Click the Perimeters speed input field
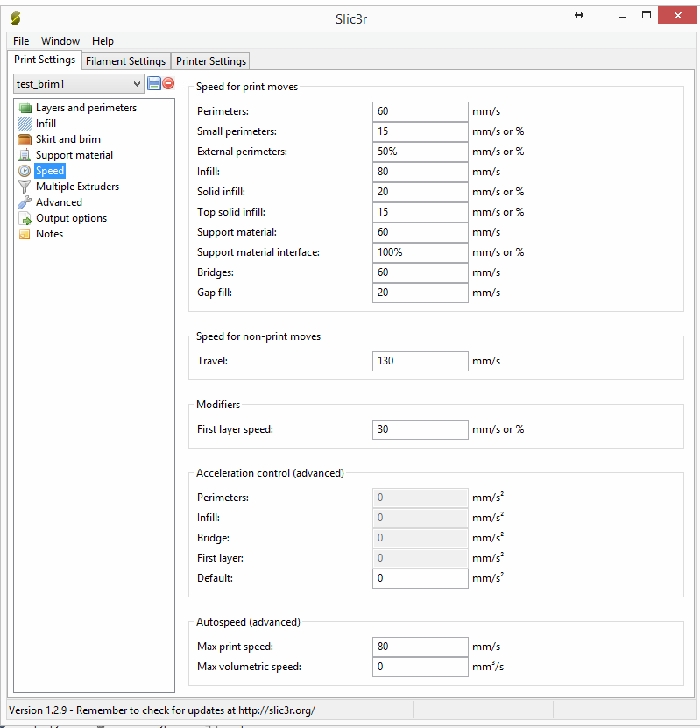The height and width of the screenshot is (728, 700). pos(420,111)
